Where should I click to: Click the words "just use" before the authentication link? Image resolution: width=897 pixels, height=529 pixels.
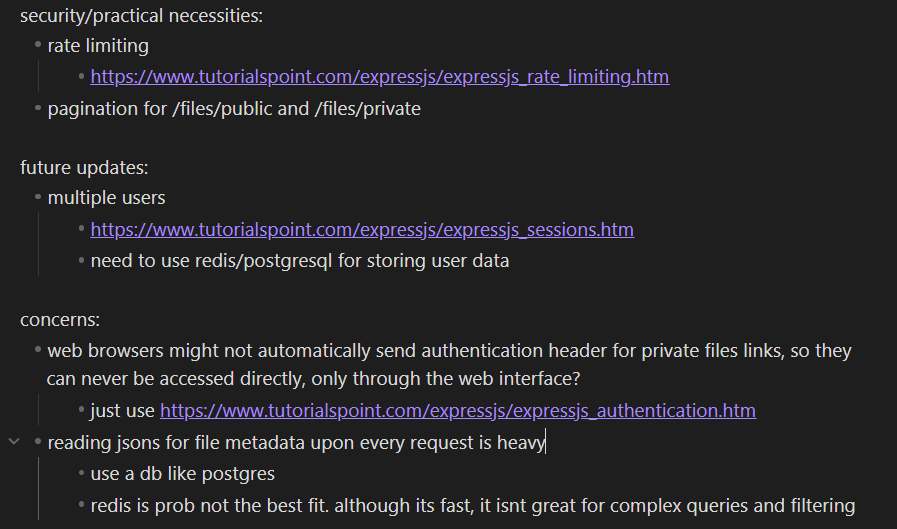123,411
